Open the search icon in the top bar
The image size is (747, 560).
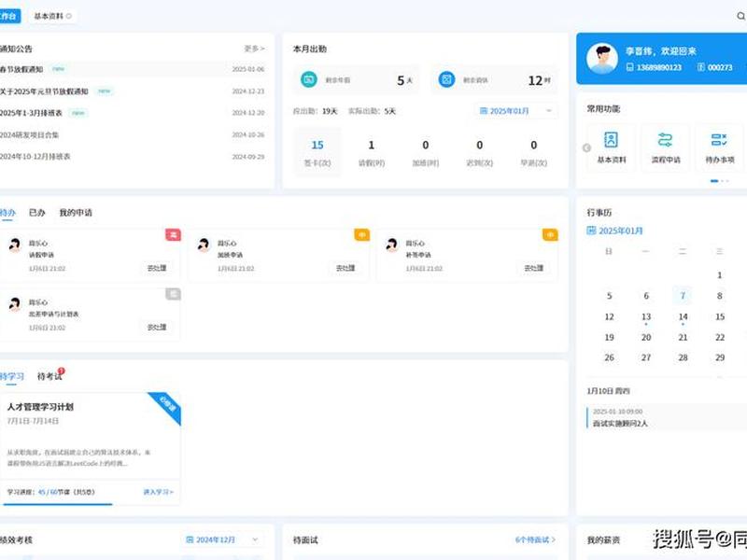coord(740,16)
